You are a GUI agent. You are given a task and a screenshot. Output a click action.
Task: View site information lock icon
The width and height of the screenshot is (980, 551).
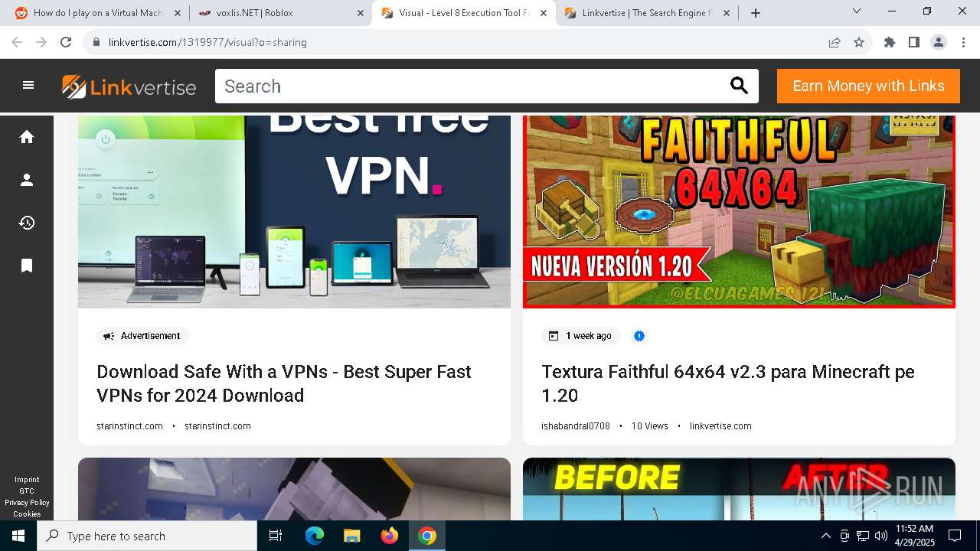tap(96, 42)
